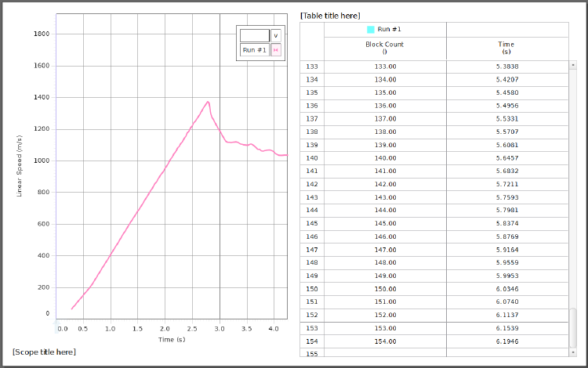Click the cyan Run #1 color swatch in table header
The height and width of the screenshot is (368, 588).
[371, 30]
